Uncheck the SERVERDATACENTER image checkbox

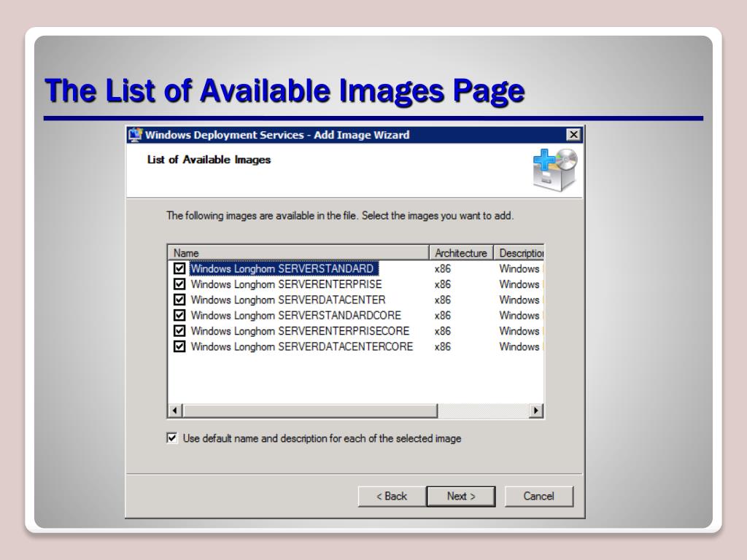[179, 300]
